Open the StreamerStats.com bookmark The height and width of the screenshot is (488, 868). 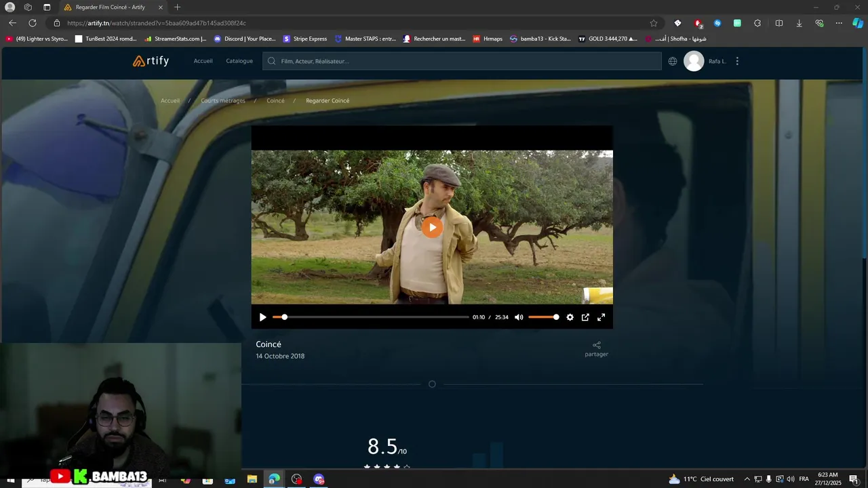[175, 39]
